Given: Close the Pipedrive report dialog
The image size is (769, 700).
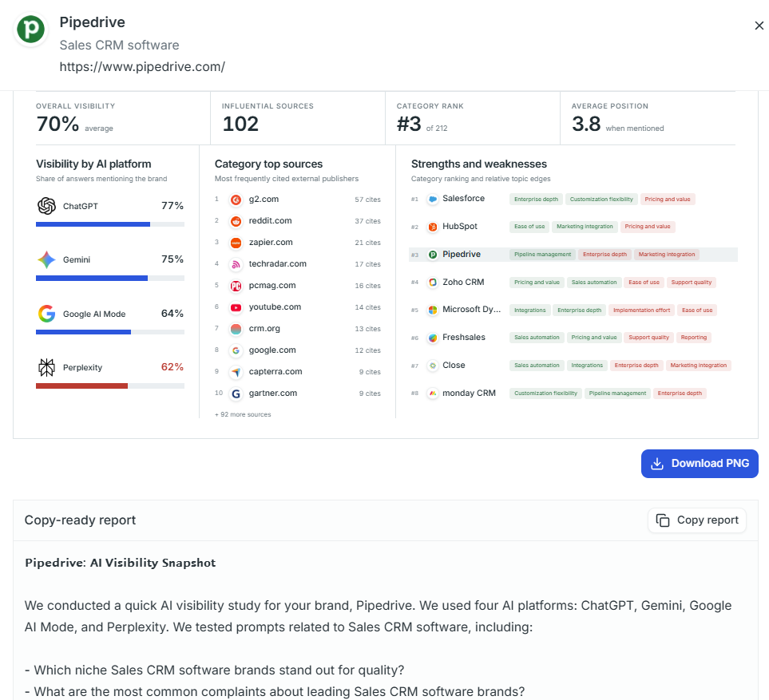Looking at the screenshot, I should [x=759, y=26].
